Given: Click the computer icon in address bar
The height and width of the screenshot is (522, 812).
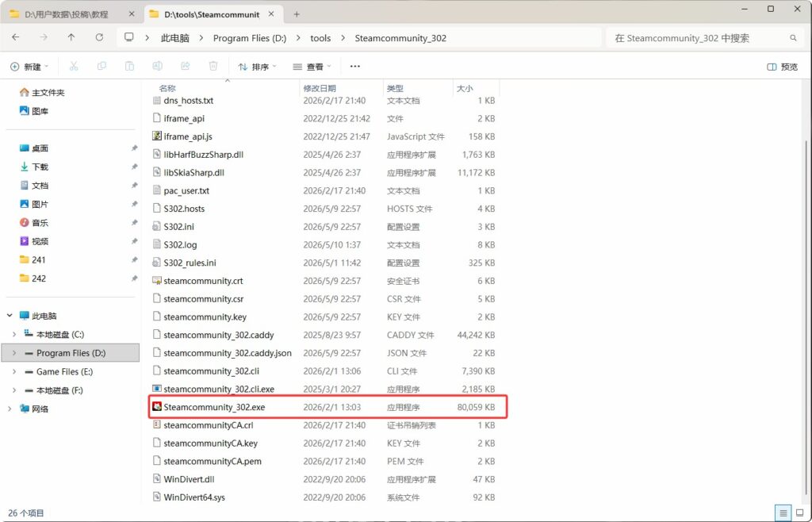Looking at the screenshot, I should [x=129, y=37].
